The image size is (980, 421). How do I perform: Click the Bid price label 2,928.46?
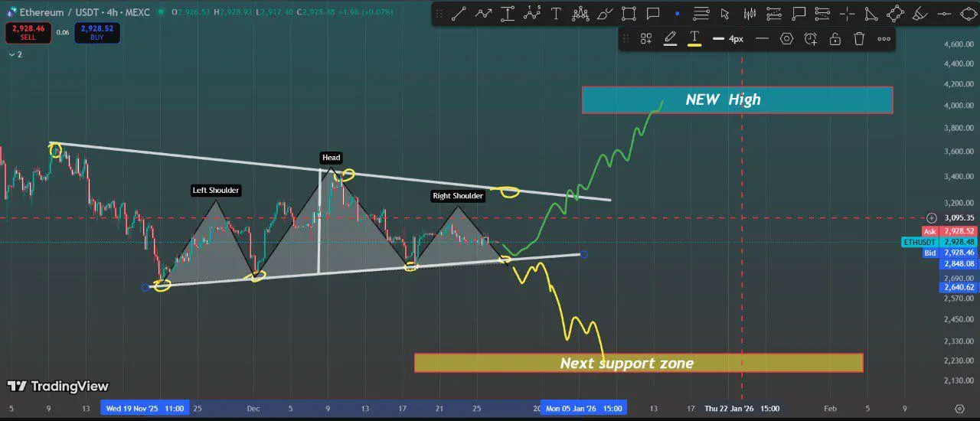pos(948,253)
